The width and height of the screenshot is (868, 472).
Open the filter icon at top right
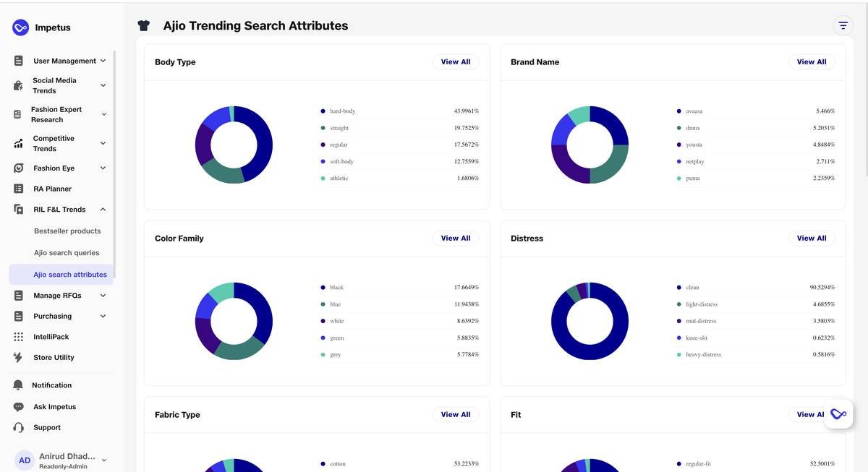[x=843, y=25]
